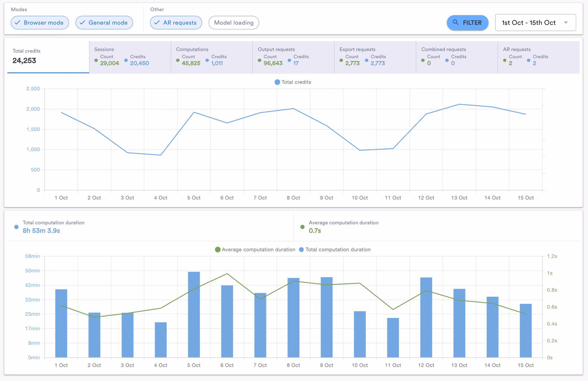
Task: Click the checkmark icon on Browser mode
Action: 18,23
